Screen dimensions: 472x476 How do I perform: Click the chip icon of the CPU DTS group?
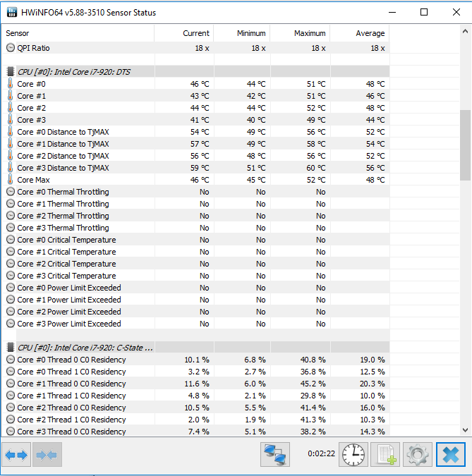[11, 72]
